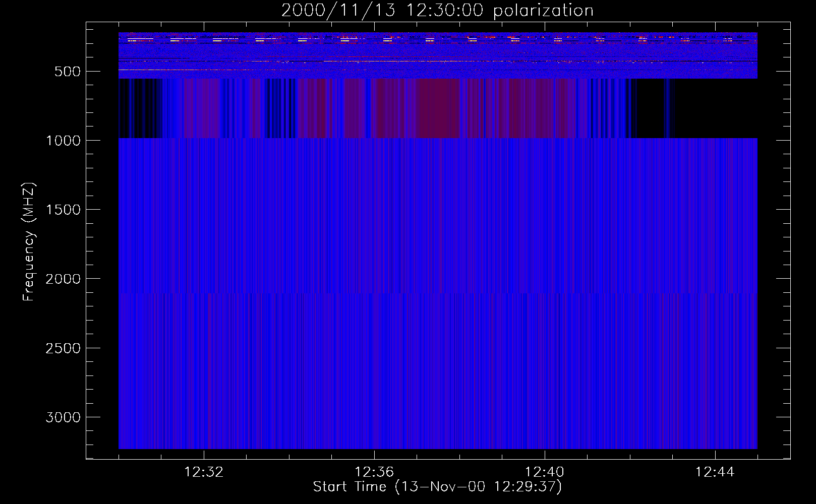Select the 3000 frequency tick label
This screenshot has height=504, width=816.
pos(63,417)
